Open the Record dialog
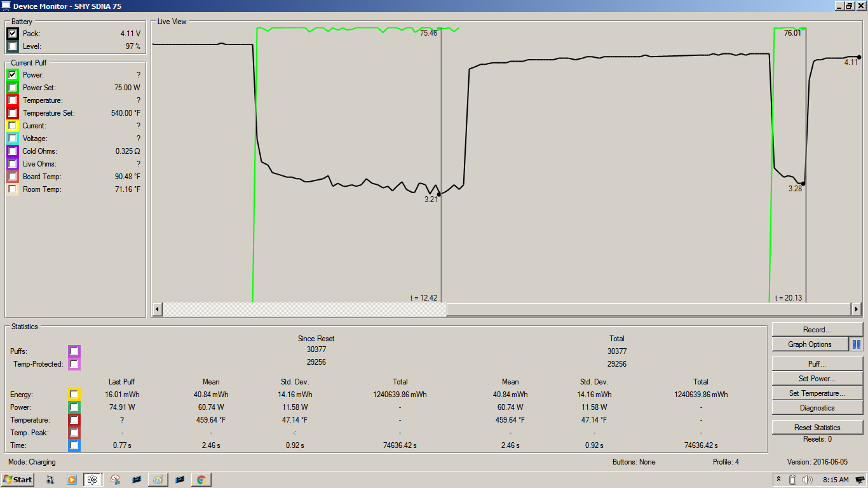Image resolution: width=868 pixels, height=488 pixels. [817, 330]
